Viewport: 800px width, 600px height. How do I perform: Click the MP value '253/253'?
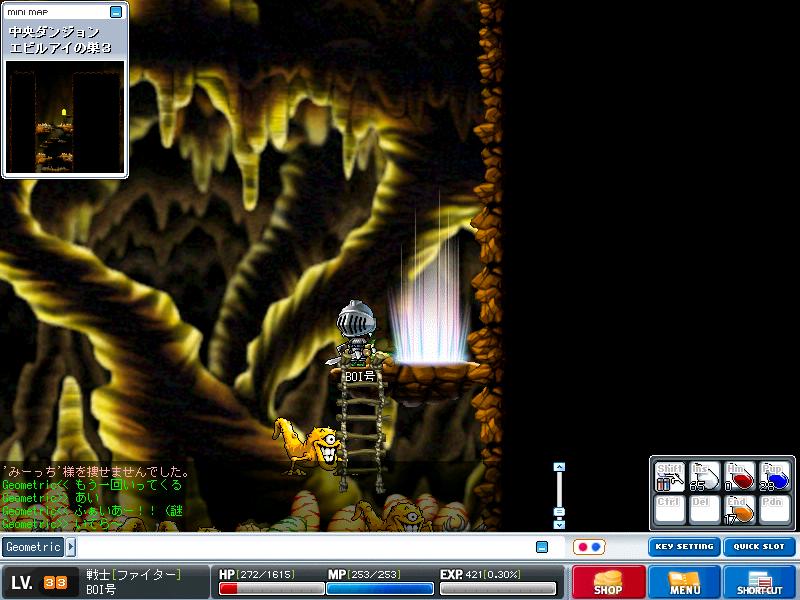point(373,574)
